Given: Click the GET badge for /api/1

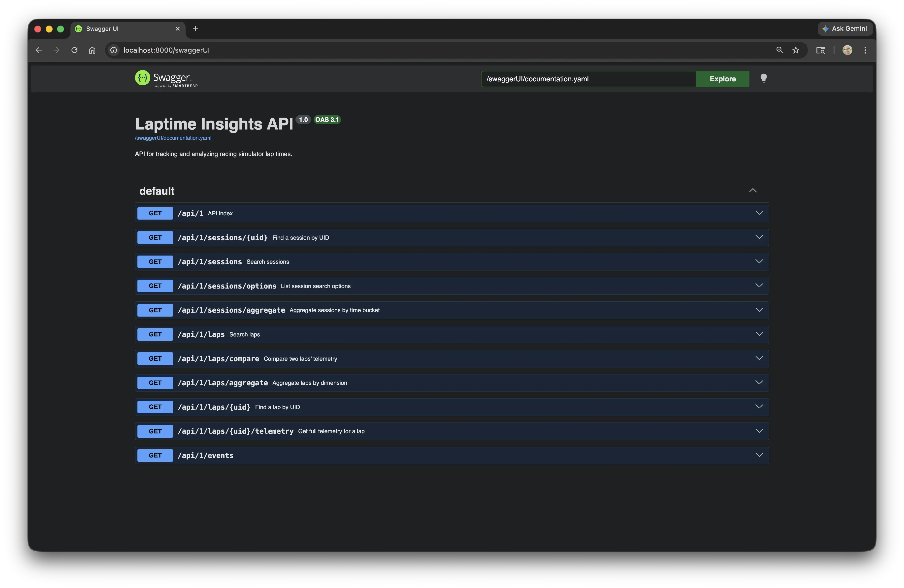Looking at the screenshot, I should pyautogui.click(x=155, y=213).
